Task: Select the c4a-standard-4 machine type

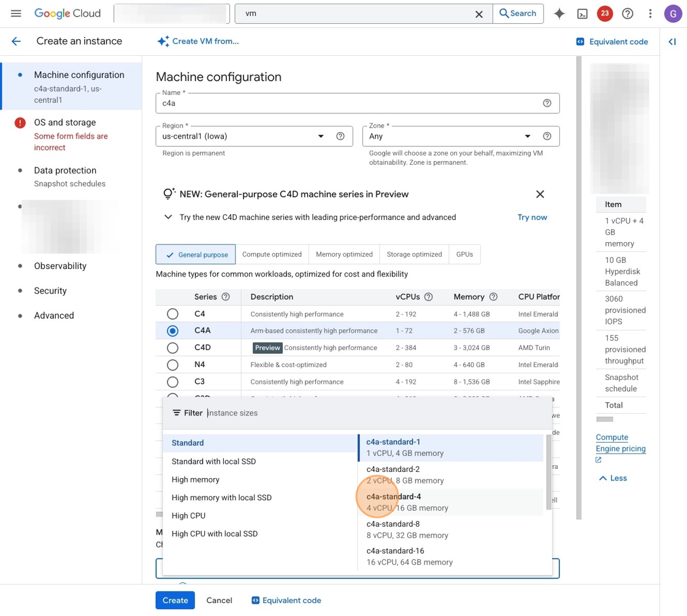Action: point(451,502)
